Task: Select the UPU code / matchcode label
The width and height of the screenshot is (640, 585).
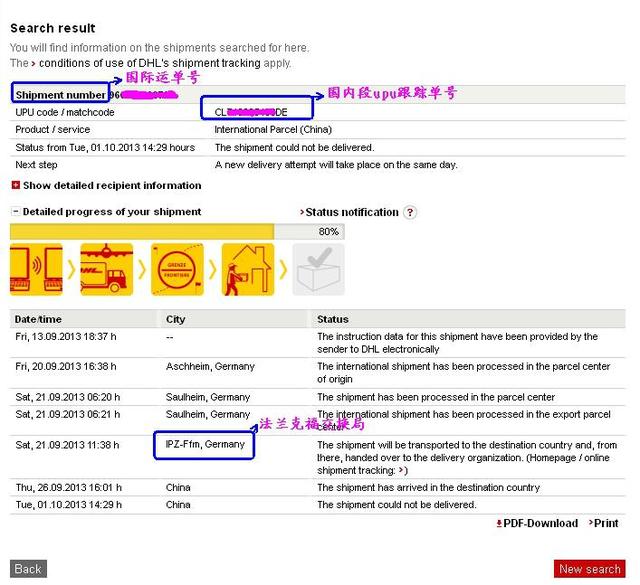Action: point(65,112)
